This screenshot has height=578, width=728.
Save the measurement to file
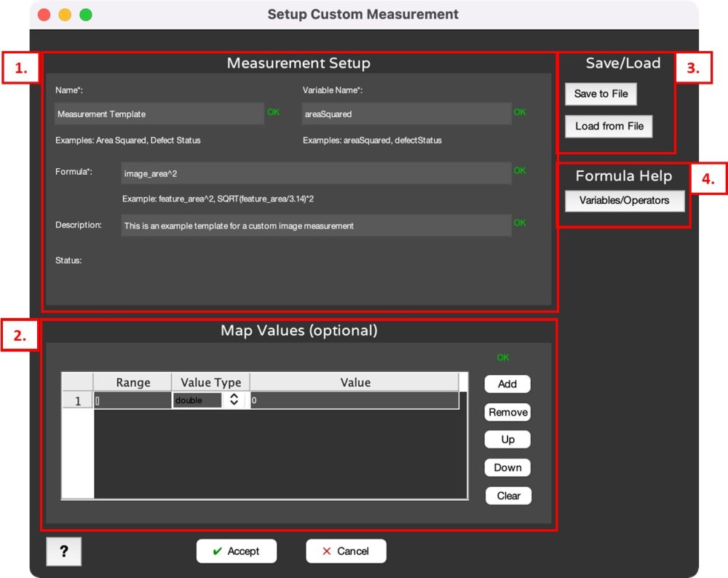click(x=601, y=94)
